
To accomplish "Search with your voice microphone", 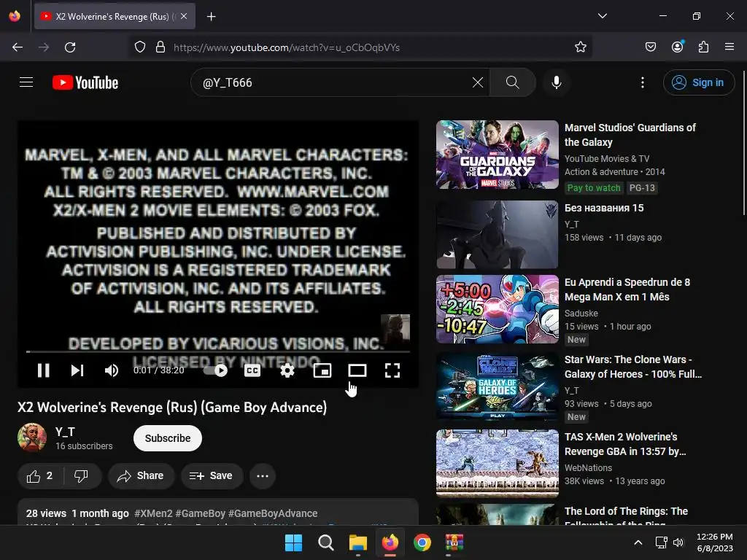I will tap(557, 82).
